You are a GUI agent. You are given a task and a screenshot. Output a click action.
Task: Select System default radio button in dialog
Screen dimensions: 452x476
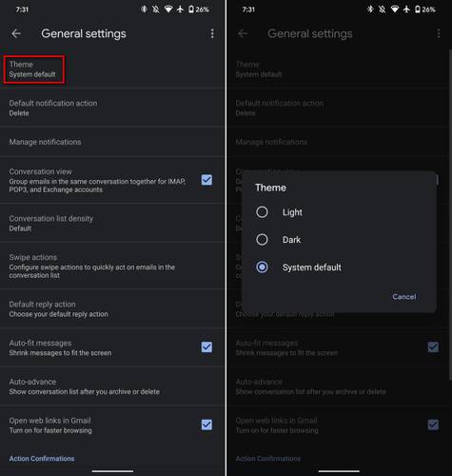point(262,268)
